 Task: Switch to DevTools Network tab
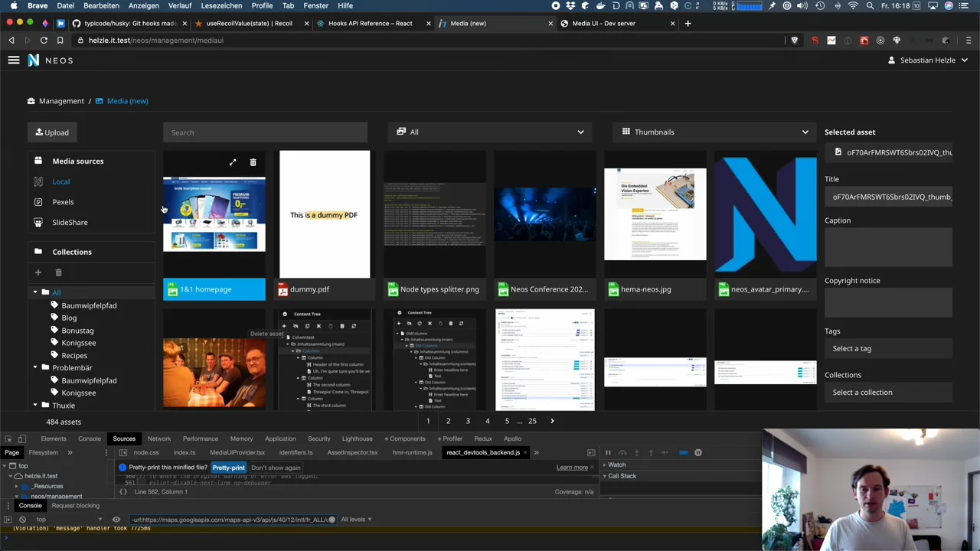[159, 439]
